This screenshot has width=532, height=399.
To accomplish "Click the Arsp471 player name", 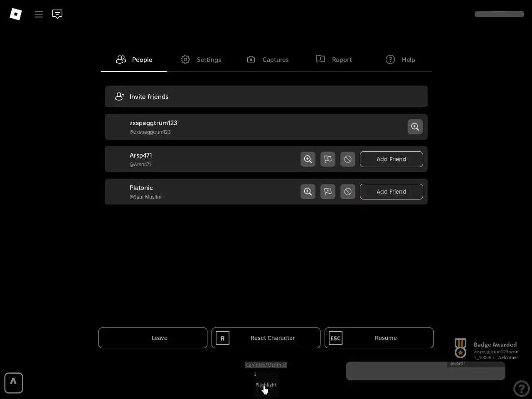I will point(140,155).
